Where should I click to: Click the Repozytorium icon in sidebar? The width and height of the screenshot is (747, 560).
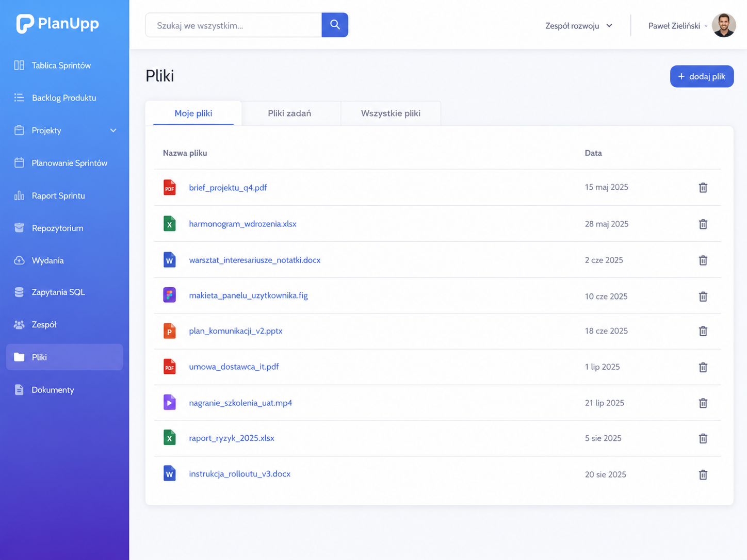[x=19, y=228]
